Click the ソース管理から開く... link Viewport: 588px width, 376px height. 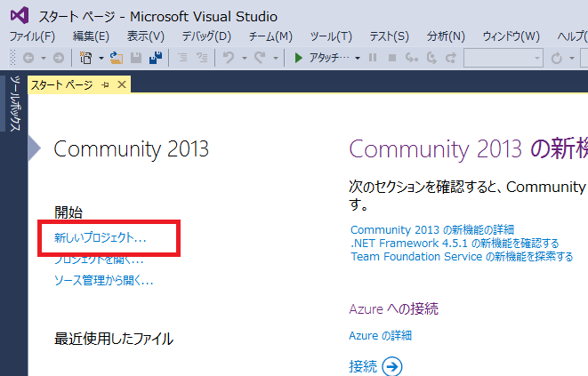(x=104, y=280)
